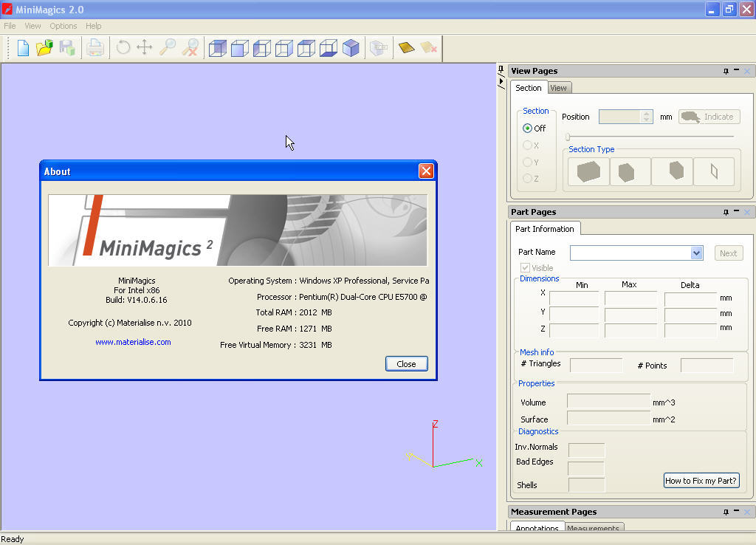Click the view cube with shaded top face
756x545 pixels.
pyautogui.click(x=306, y=48)
